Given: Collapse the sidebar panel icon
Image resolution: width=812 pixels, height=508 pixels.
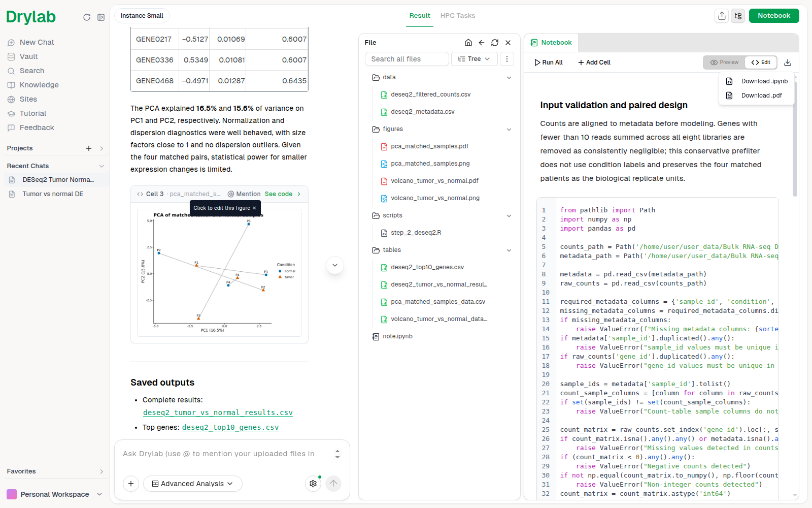Looking at the screenshot, I should coord(101,17).
